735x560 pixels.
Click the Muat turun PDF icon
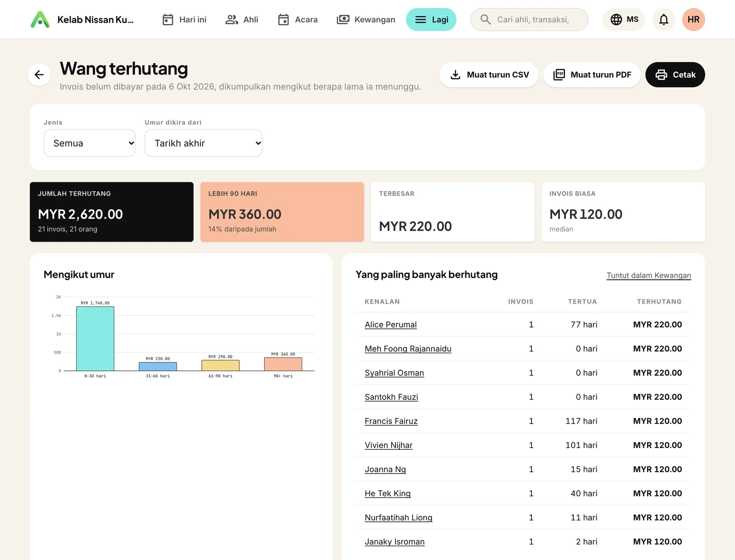pos(559,74)
